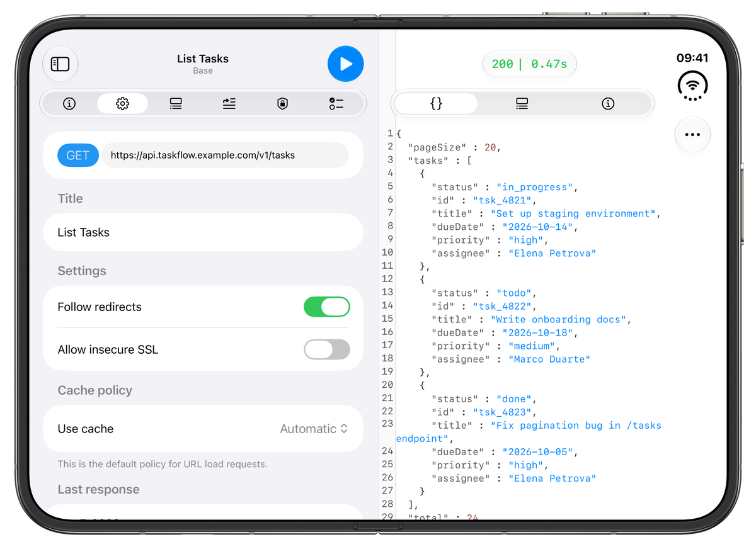The height and width of the screenshot is (549, 756).
Task: Run the List Tasks request
Action: click(x=346, y=64)
